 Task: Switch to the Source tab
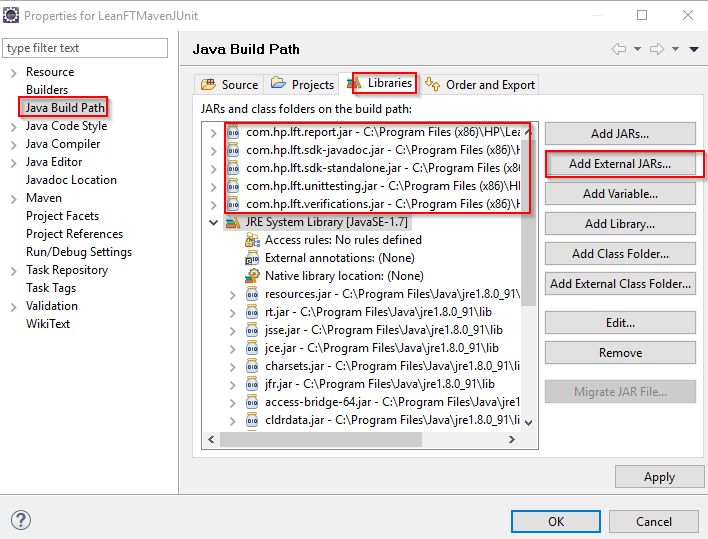tap(229, 84)
